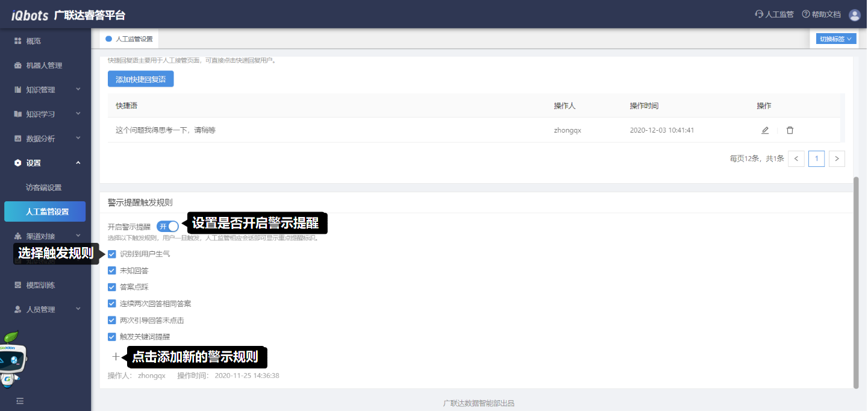Open 访客端设置 in the sidebar
868x411 pixels.
click(43, 187)
